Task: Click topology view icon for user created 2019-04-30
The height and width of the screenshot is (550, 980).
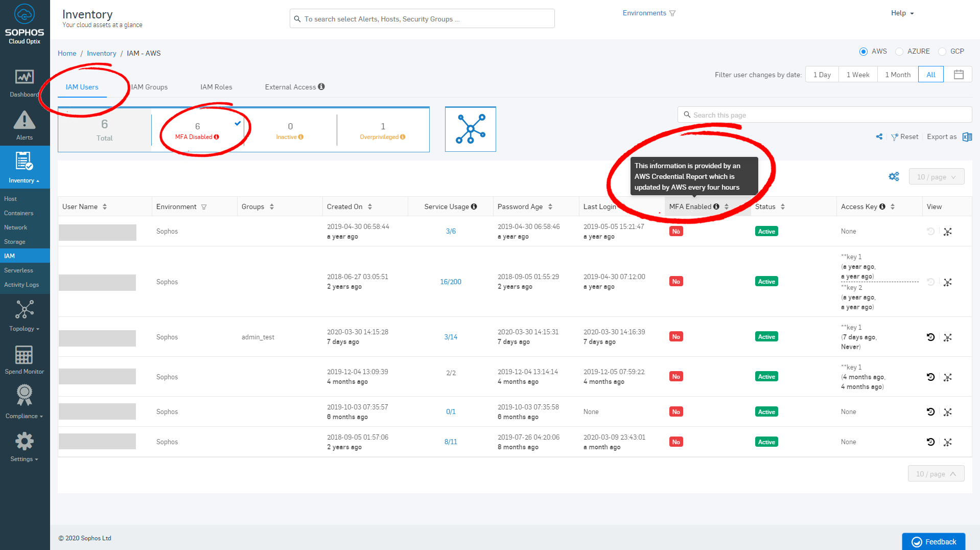Action: (948, 232)
